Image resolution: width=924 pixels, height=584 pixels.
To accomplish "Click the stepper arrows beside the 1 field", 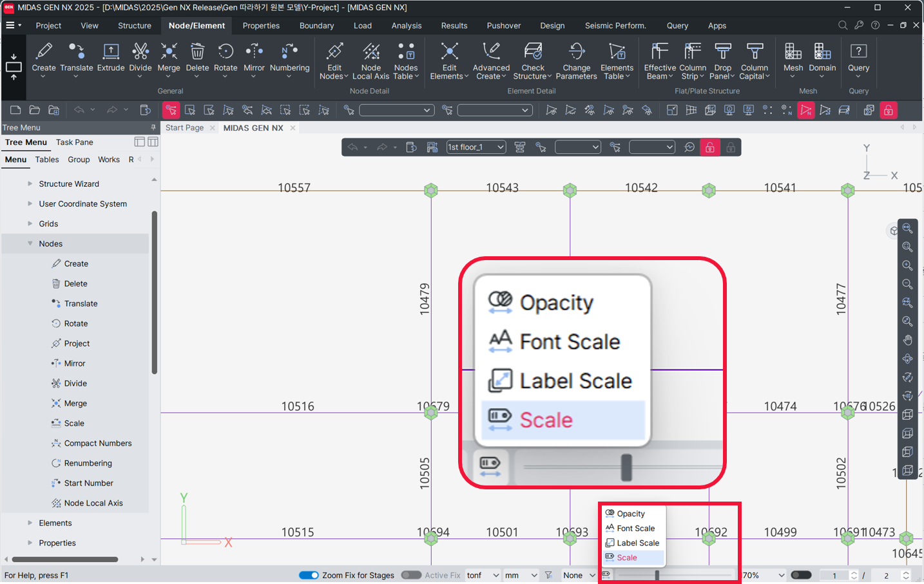I will (x=854, y=575).
